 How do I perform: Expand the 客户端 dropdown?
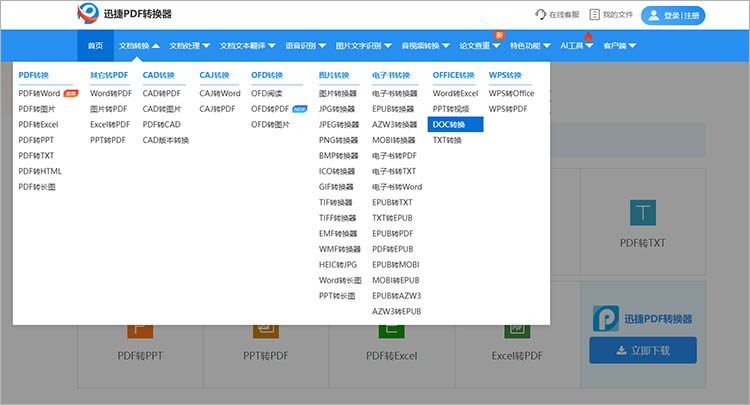click(x=620, y=45)
